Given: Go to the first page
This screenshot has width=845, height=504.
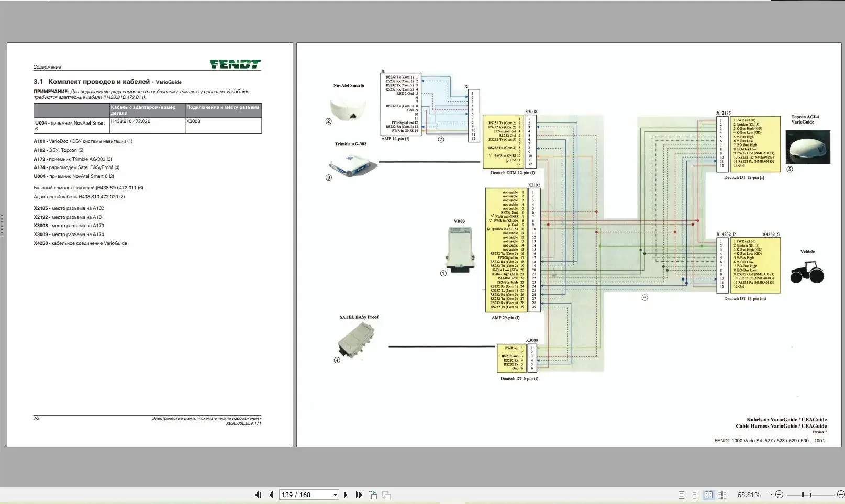Looking at the screenshot, I should pos(258,495).
